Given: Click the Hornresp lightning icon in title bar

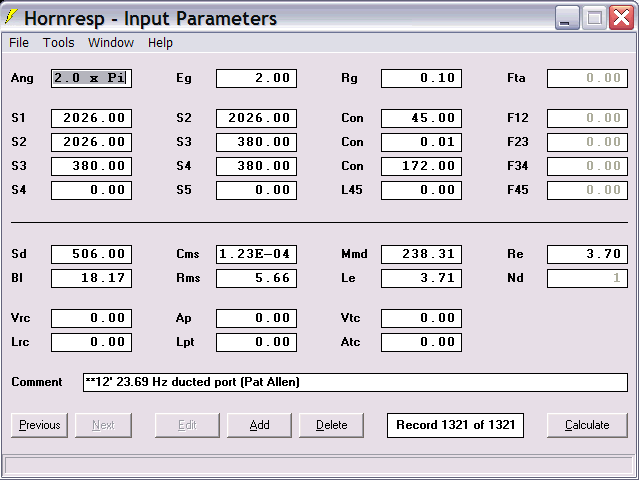Looking at the screenshot, I should [11, 18].
